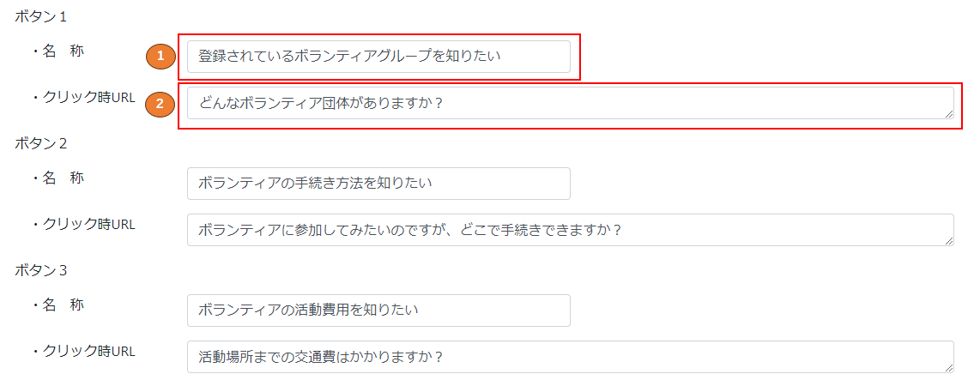Click resize grip of 交通費はかかりますか textarea
This screenshot has height=386, width=980.
point(949,368)
